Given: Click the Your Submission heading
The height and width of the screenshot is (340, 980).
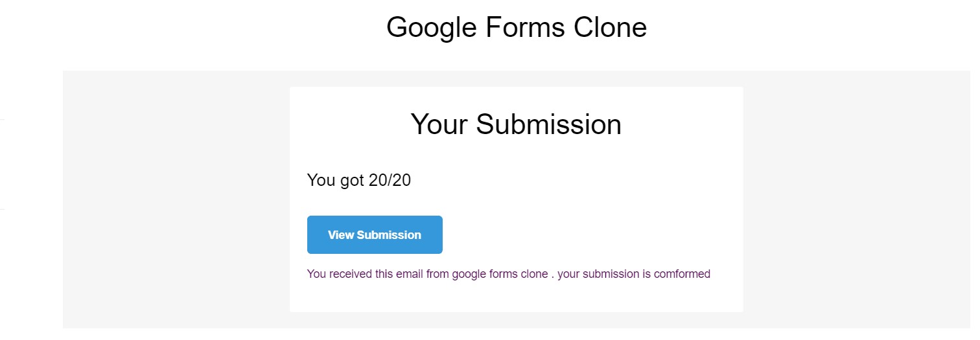Looking at the screenshot, I should click(x=516, y=124).
